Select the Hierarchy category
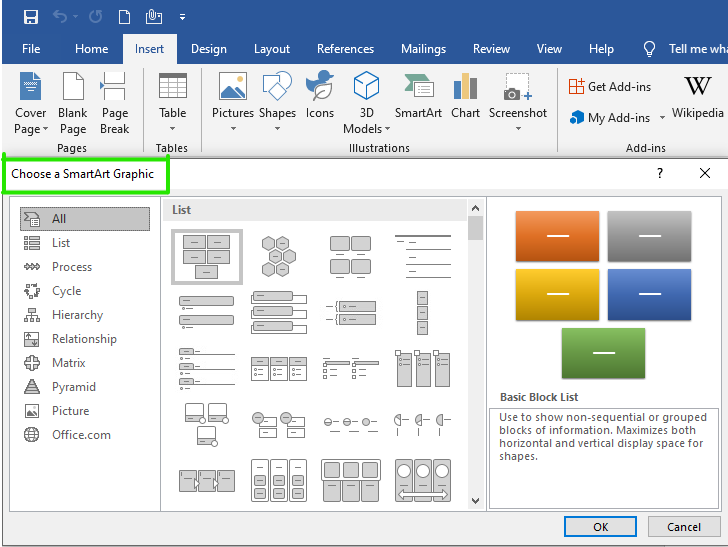The image size is (728, 547). click(77, 315)
